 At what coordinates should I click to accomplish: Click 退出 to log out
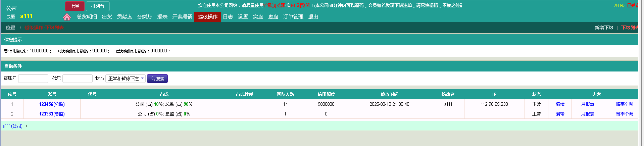(x=313, y=17)
